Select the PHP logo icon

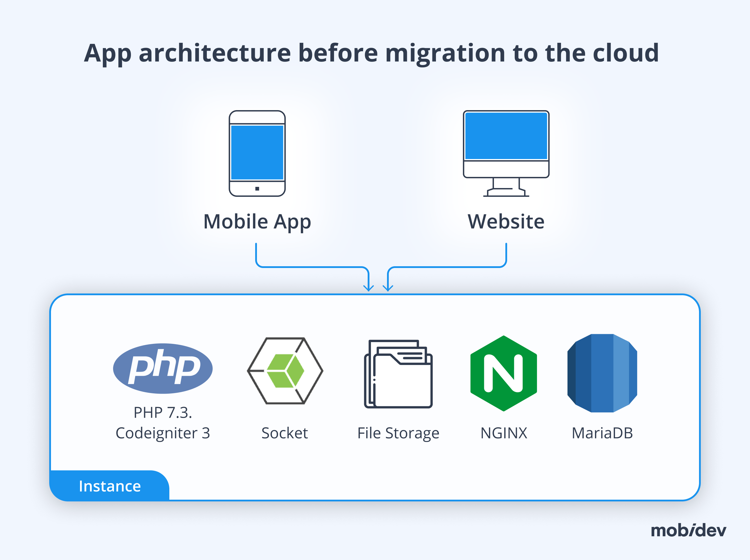(x=163, y=368)
